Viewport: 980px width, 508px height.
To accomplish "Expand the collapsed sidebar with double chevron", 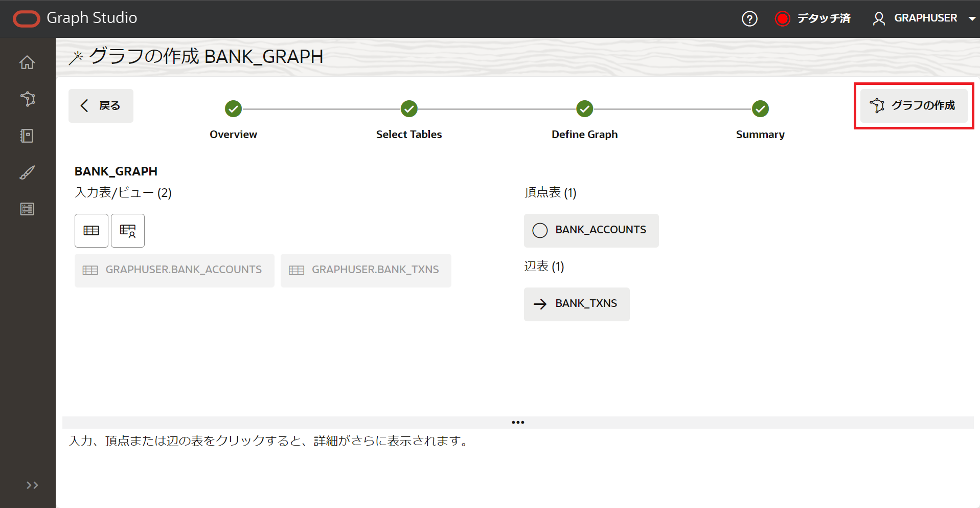I will click(32, 485).
